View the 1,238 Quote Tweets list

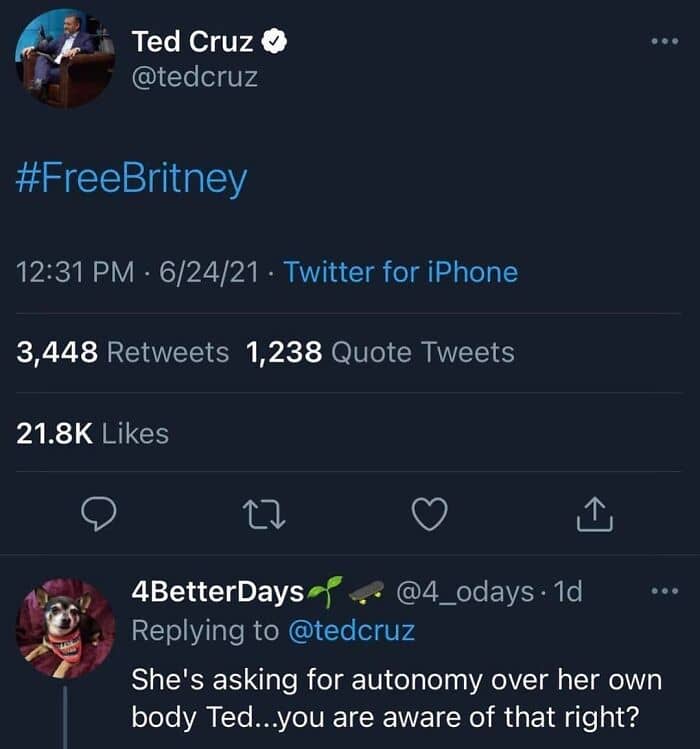(380, 353)
